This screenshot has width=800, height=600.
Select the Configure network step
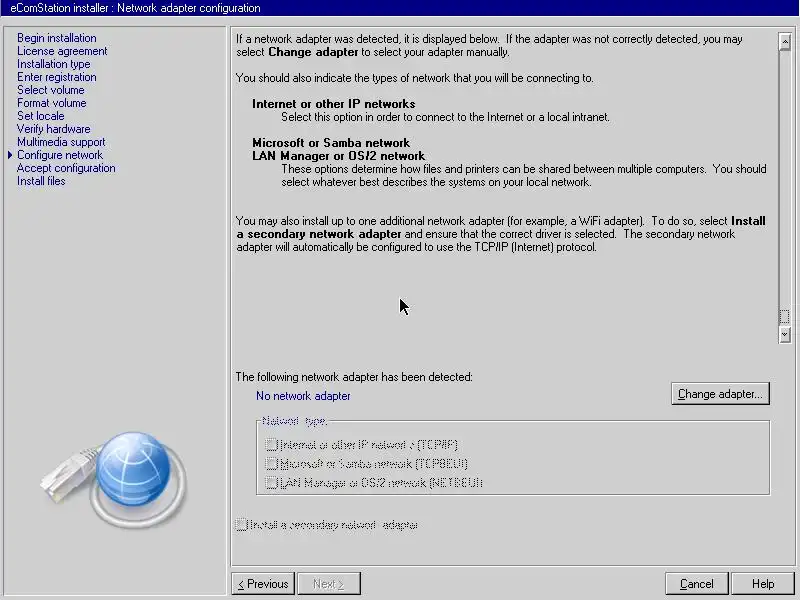[60, 155]
